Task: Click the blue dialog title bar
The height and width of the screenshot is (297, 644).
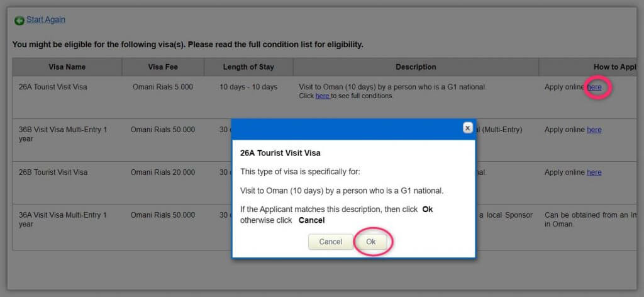Action: pos(346,128)
